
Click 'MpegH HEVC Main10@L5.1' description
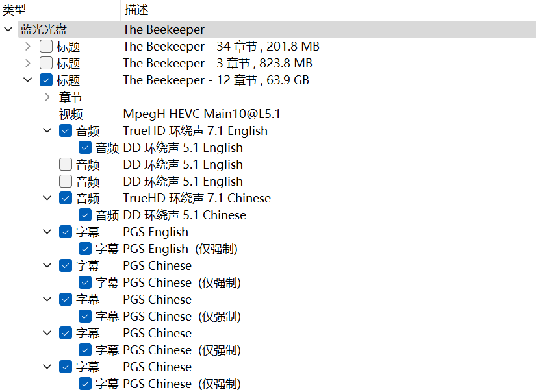pyautogui.click(x=201, y=114)
